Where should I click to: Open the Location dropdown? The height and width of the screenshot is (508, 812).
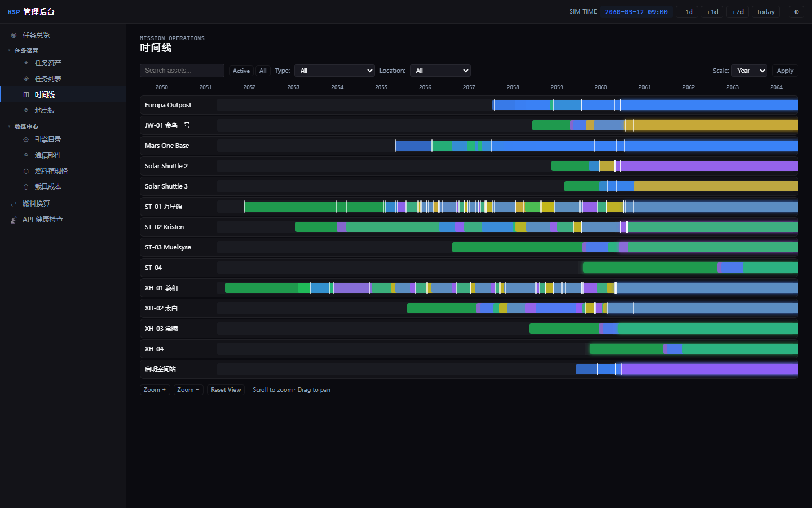[x=440, y=71]
